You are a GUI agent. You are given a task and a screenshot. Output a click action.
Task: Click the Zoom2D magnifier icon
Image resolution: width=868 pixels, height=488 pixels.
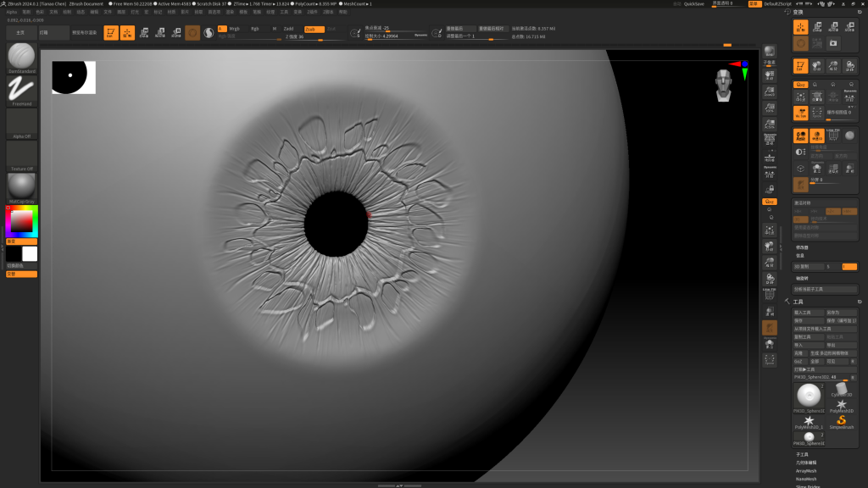[x=770, y=91]
